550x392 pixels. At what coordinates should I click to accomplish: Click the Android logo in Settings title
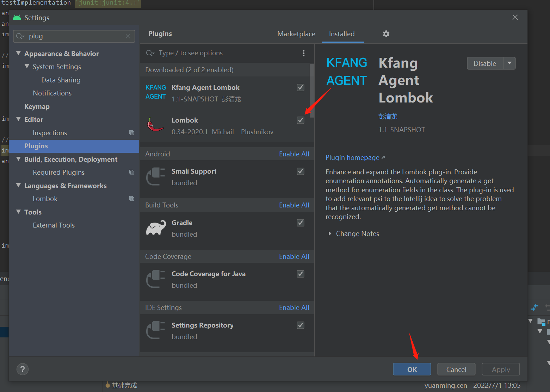(x=17, y=18)
